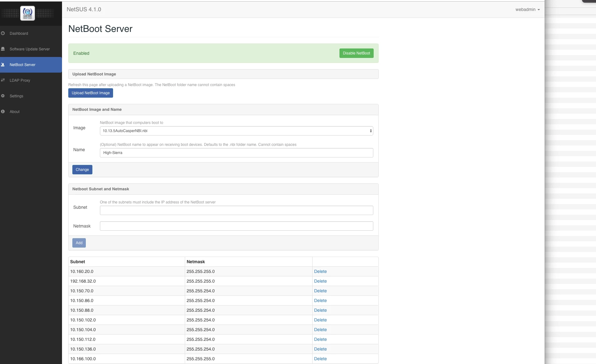Delete subnet 192.168.32.0

(320, 281)
